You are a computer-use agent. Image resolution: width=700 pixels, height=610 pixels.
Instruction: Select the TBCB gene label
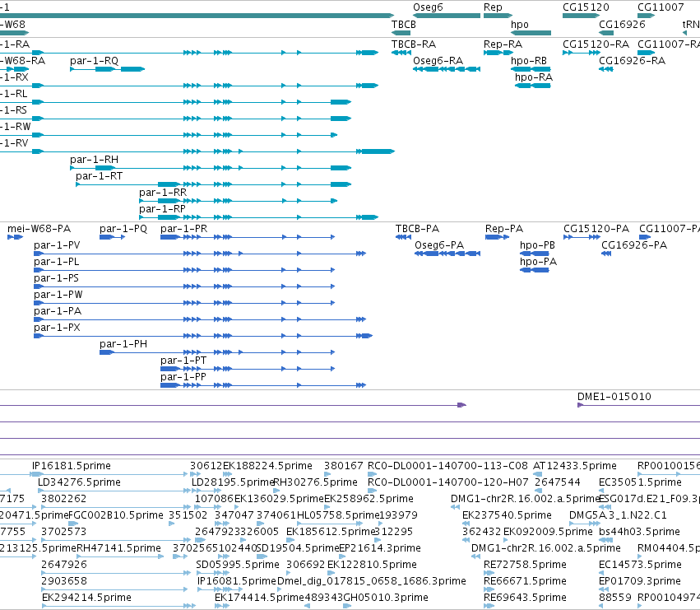(x=404, y=24)
